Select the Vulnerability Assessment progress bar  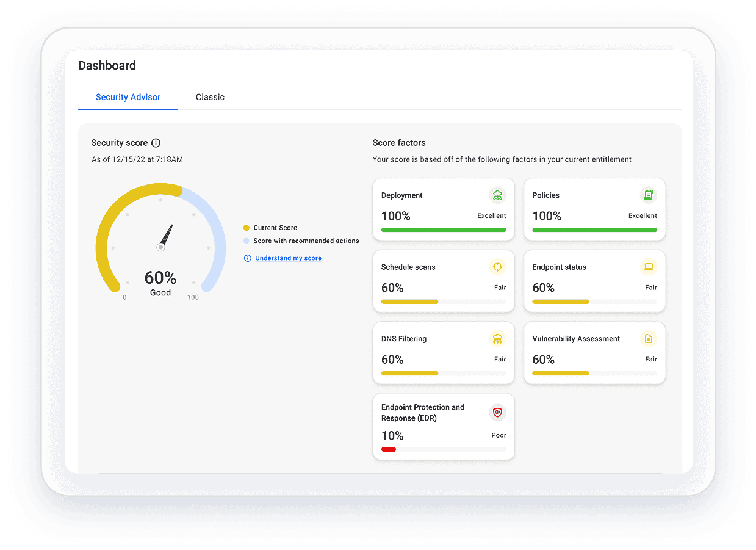tap(594, 374)
